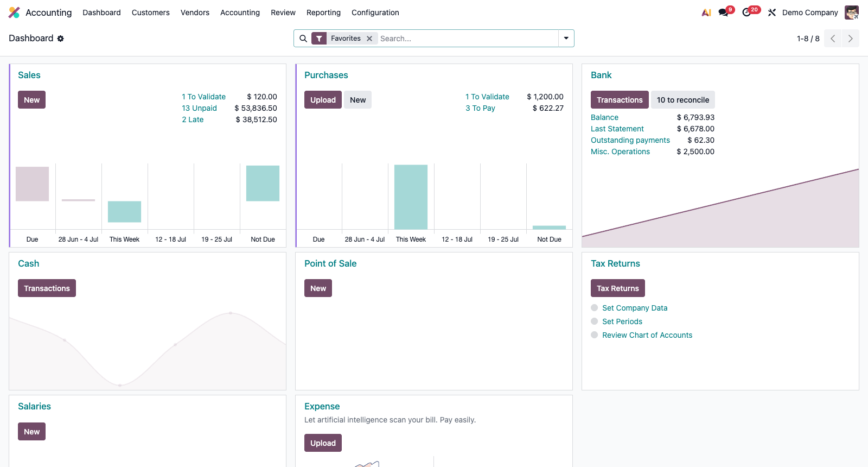Screen dimensions: 868x467
Task: Toggle the search options dropdown arrow
Action: (x=566, y=39)
